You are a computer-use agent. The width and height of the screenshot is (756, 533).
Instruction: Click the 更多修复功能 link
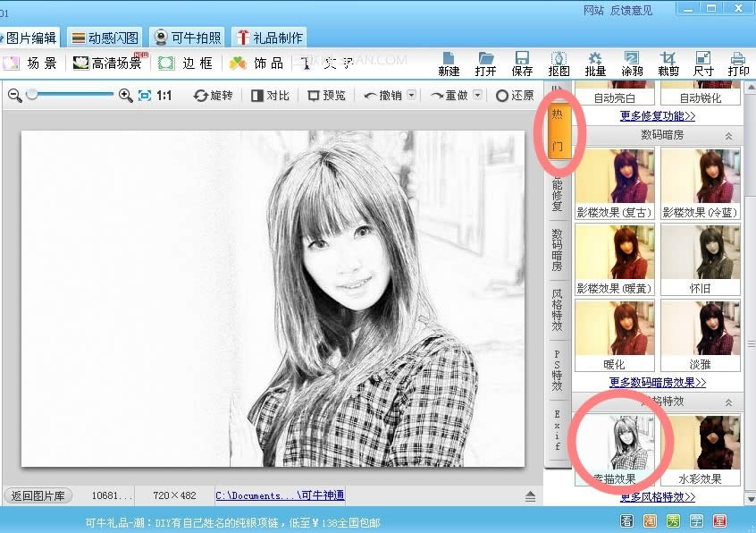tap(658, 115)
